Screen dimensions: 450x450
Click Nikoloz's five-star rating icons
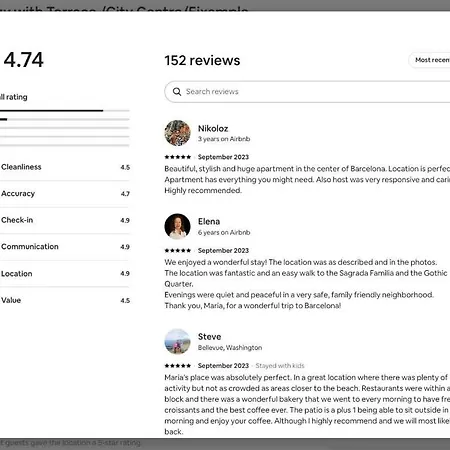pyautogui.click(x=178, y=157)
